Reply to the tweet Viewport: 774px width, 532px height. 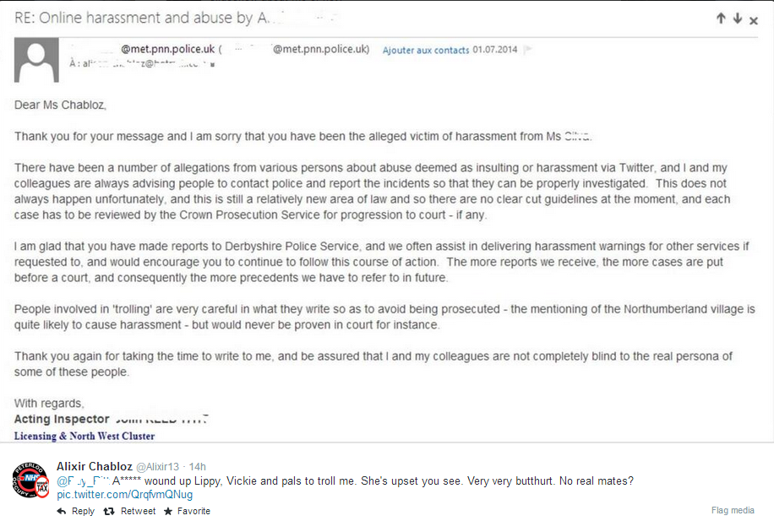75,511
